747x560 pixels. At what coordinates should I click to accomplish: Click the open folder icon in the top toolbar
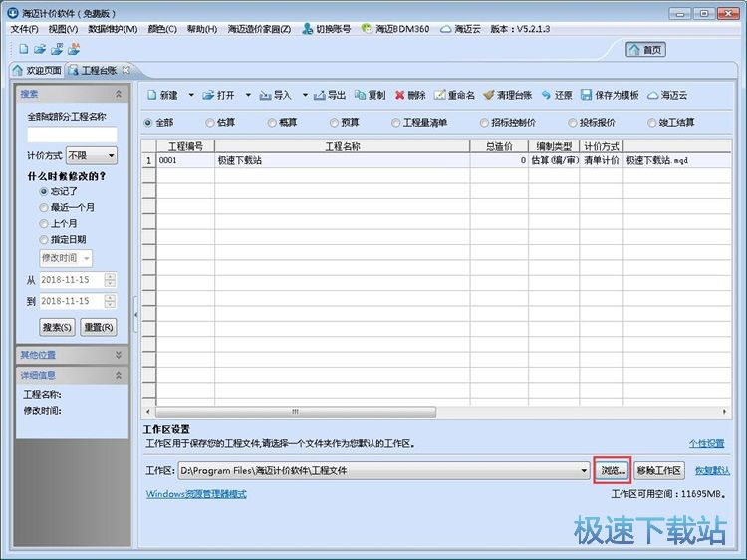pyautogui.click(x=40, y=49)
